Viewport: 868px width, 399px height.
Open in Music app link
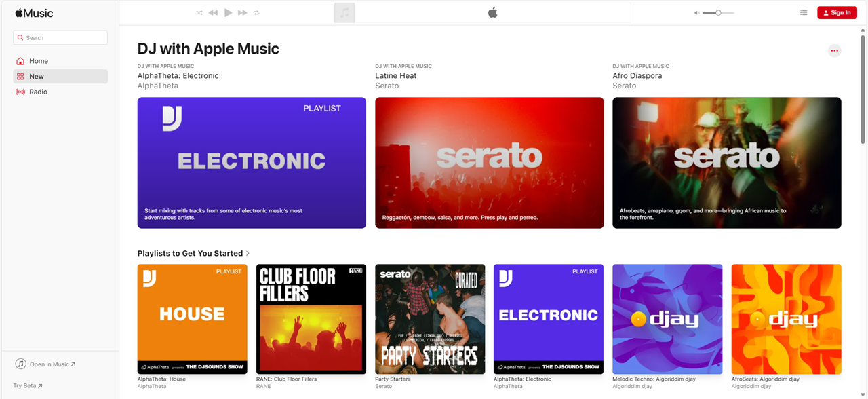point(53,364)
